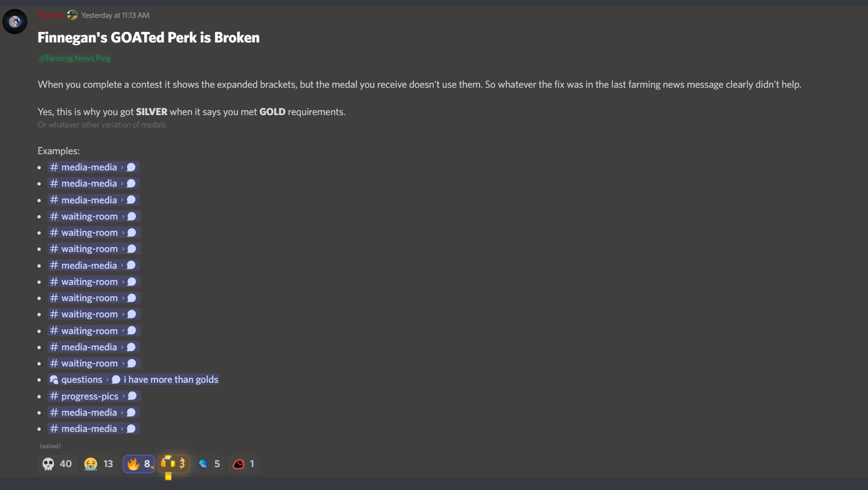Toggle the crying face reaction showing 13
This screenshot has width=868, height=490.
click(x=99, y=464)
